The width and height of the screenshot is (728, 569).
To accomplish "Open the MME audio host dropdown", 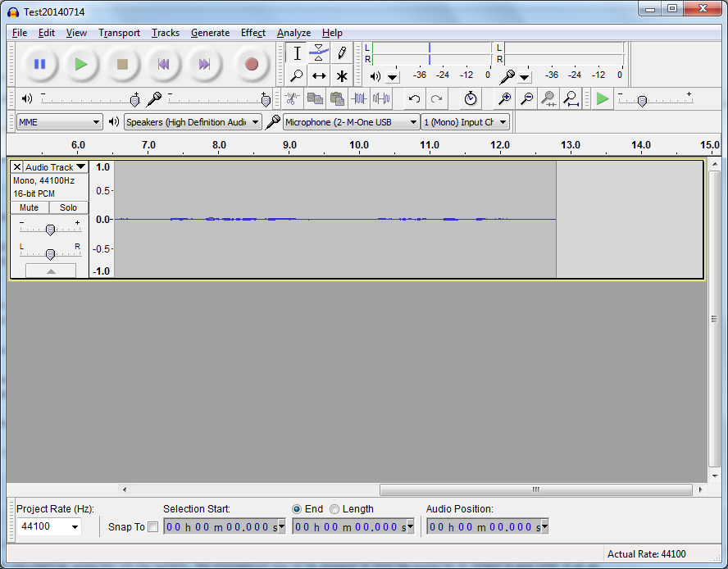I will click(59, 122).
